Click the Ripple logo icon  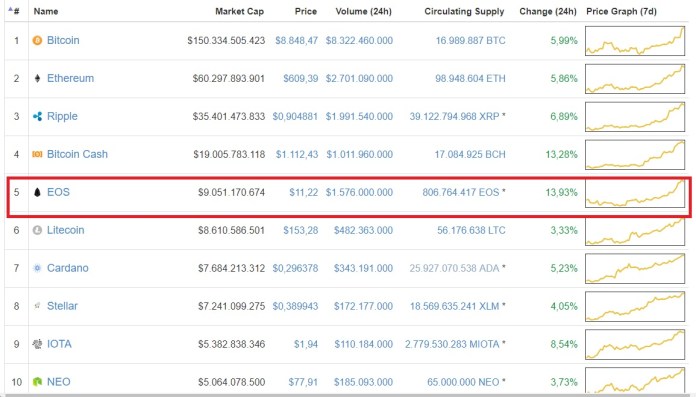(37, 116)
